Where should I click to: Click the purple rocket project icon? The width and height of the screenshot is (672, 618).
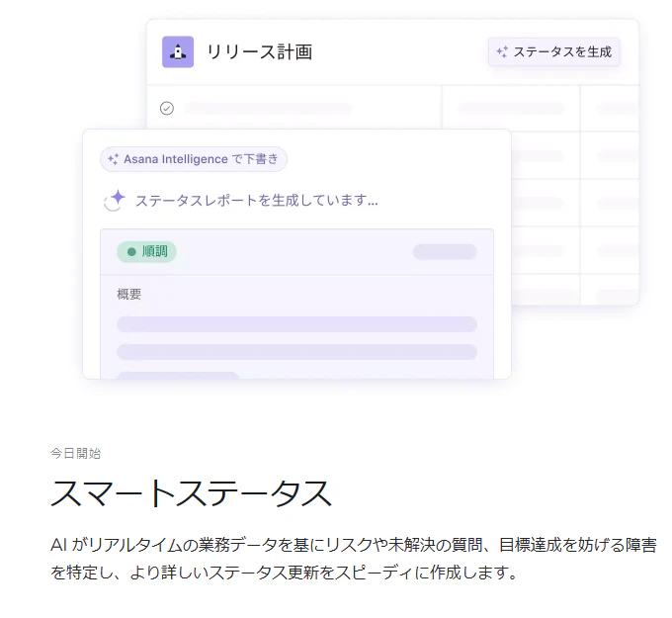point(178,51)
